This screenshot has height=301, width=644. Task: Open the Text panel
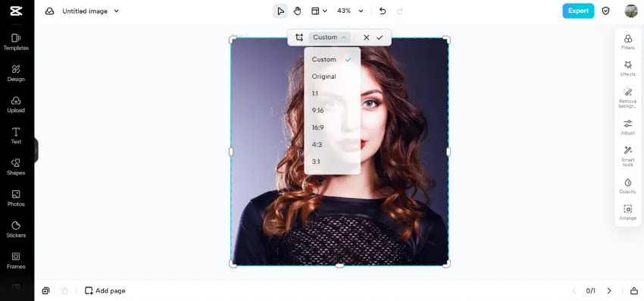(x=16, y=136)
